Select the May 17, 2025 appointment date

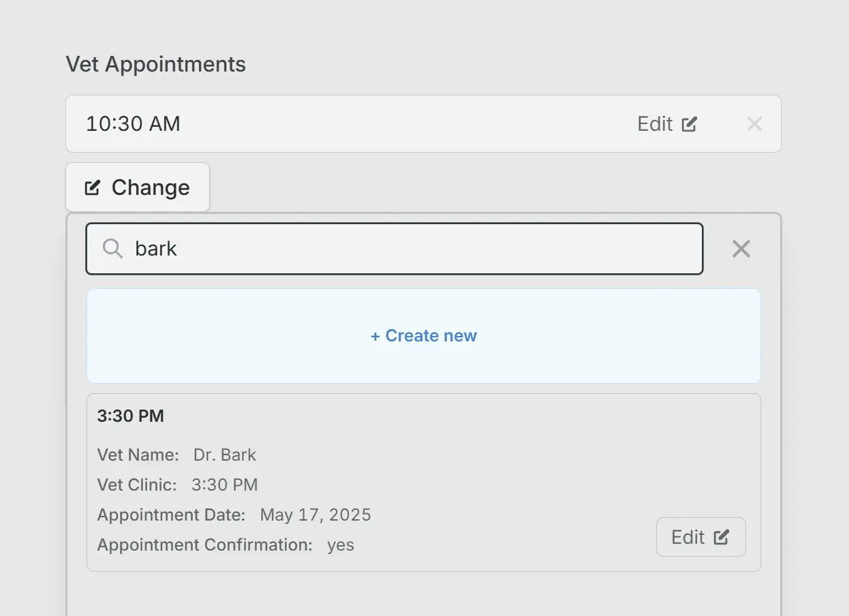pyautogui.click(x=315, y=514)
